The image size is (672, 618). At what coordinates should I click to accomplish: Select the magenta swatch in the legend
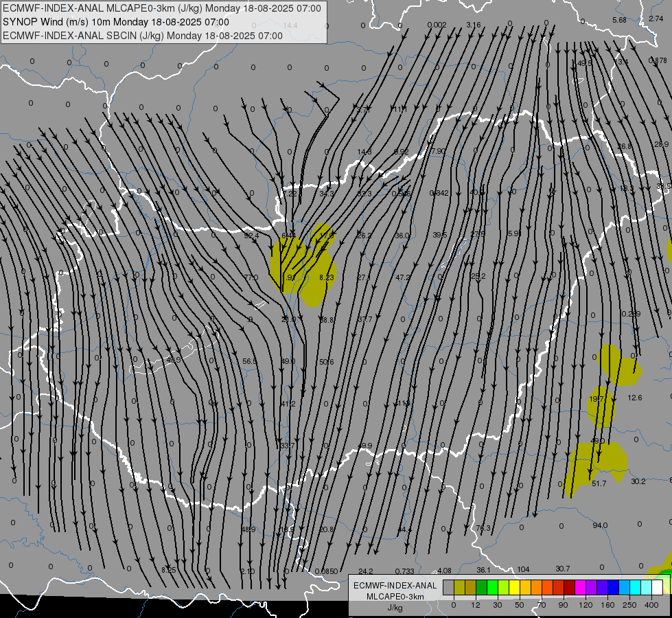580,588
